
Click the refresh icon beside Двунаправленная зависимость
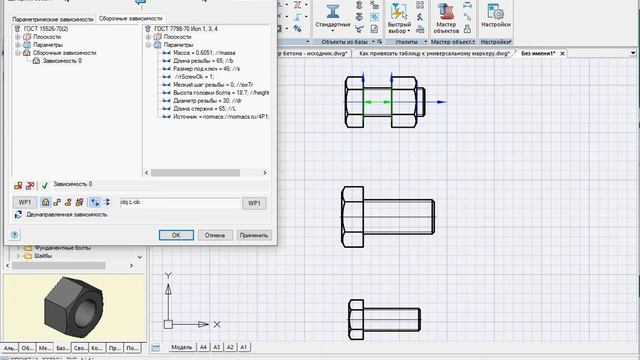click(x=18, y=215)
